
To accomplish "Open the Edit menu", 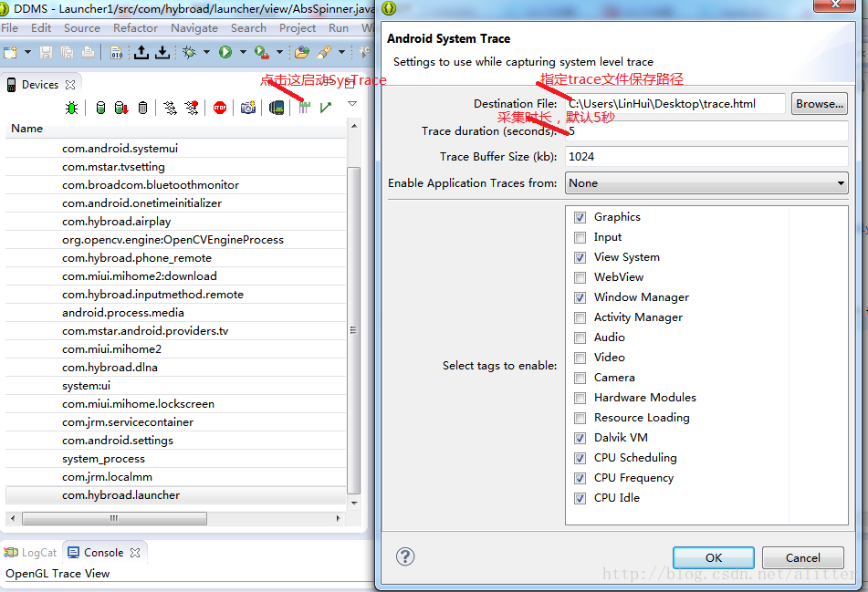I will pos(41,27).
